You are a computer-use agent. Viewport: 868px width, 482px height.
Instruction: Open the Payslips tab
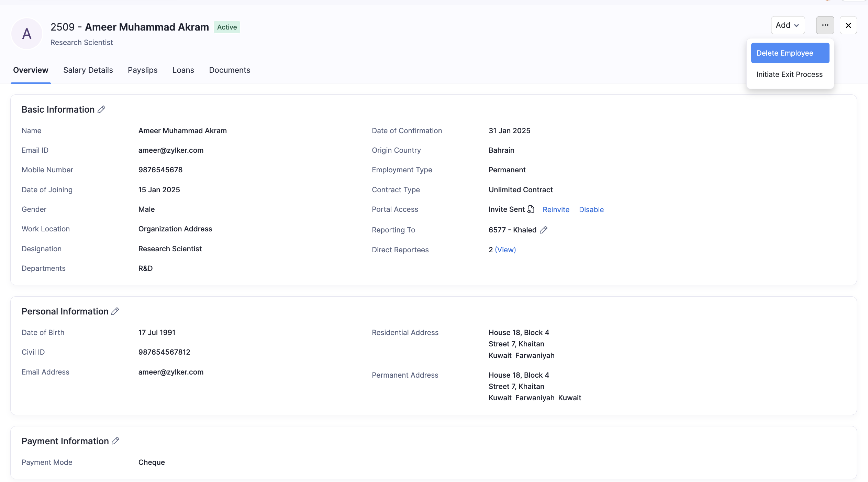(143, 70)
